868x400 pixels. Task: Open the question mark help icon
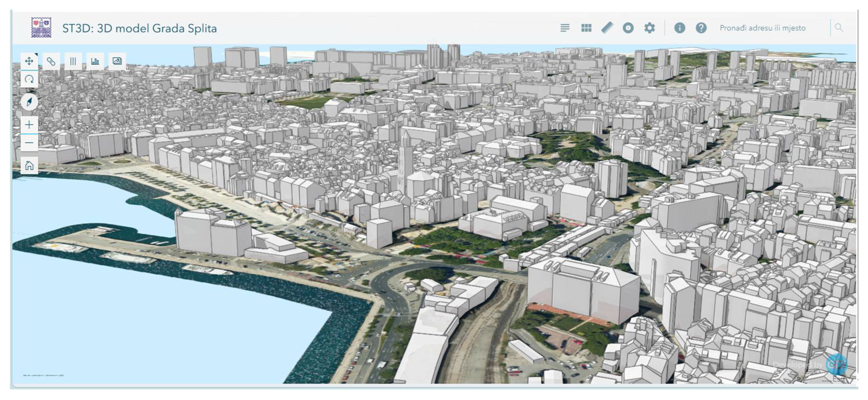701,28
